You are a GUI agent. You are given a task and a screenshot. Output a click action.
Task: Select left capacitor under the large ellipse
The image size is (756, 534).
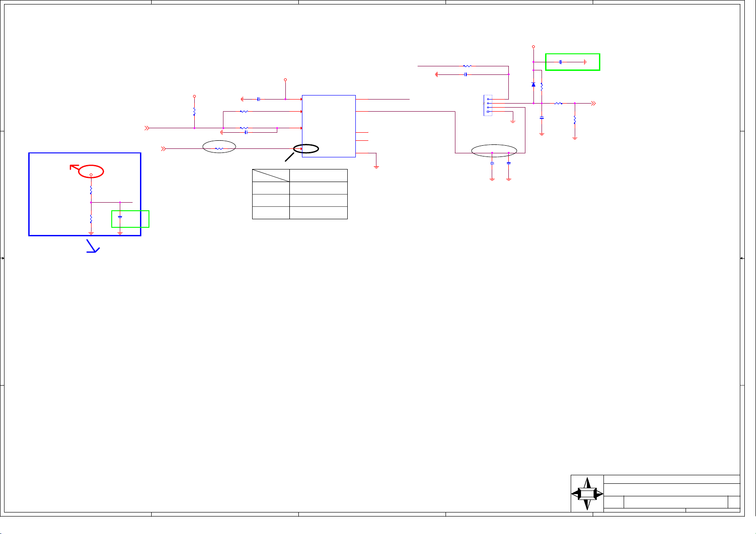point(492,163)
